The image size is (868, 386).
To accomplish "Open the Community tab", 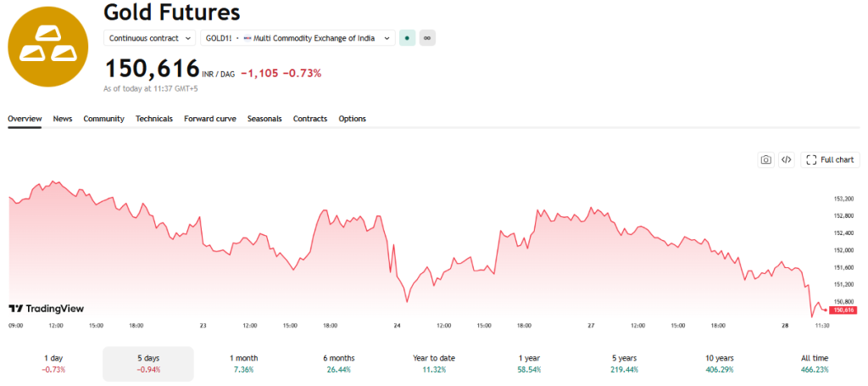I will tap(104, 119).
